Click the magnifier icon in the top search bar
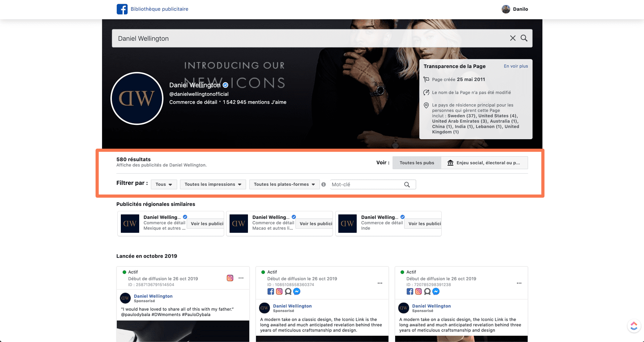 pos(524,38)
